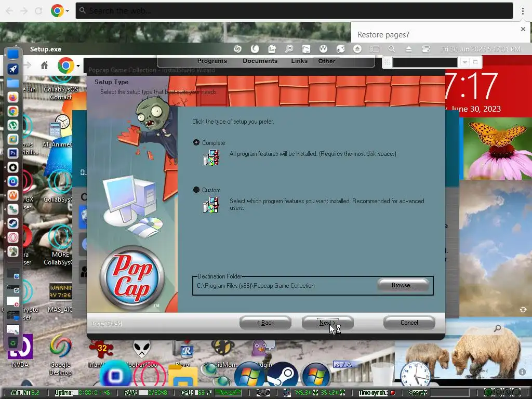The height and width of the screenshot is (399, 532).
Task: Dismiss the Restore pages prompt
Action: point(523,29)
